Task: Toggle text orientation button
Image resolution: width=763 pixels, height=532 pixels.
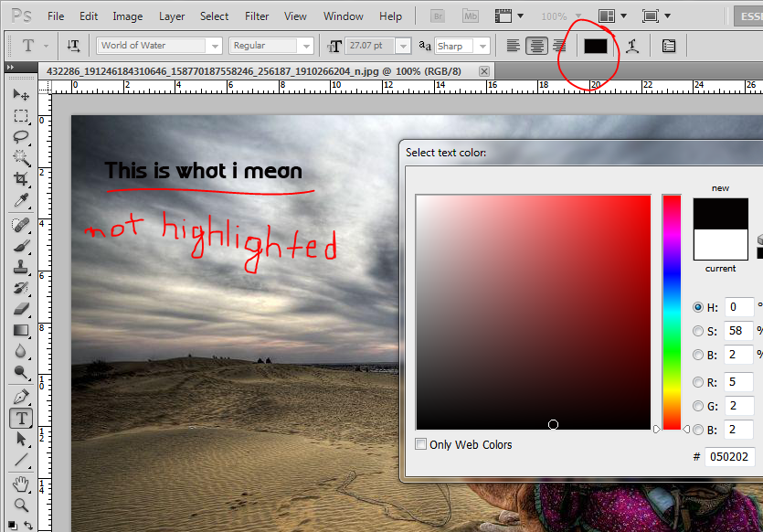Action: coord(73,46)
